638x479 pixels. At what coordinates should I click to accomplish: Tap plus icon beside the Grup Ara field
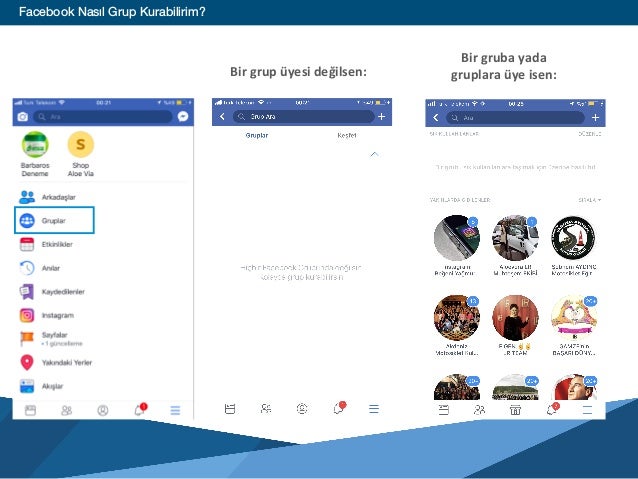pos(382,116)
